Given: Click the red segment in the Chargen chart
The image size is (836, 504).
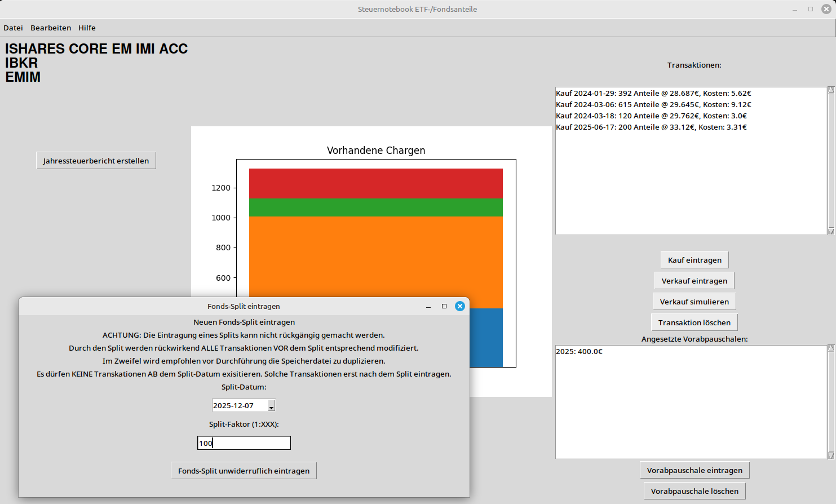Looking at the screenshot, I should click(x=376, y=183).
